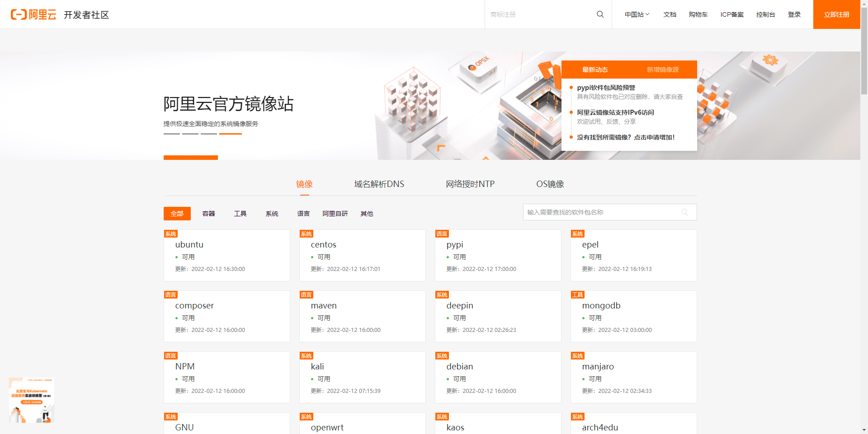Open the manjaro mirror card

click(634, 377)
